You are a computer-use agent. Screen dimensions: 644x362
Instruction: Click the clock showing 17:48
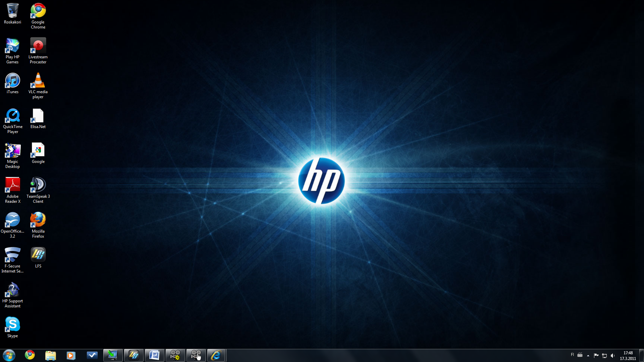tap(628, 356)
